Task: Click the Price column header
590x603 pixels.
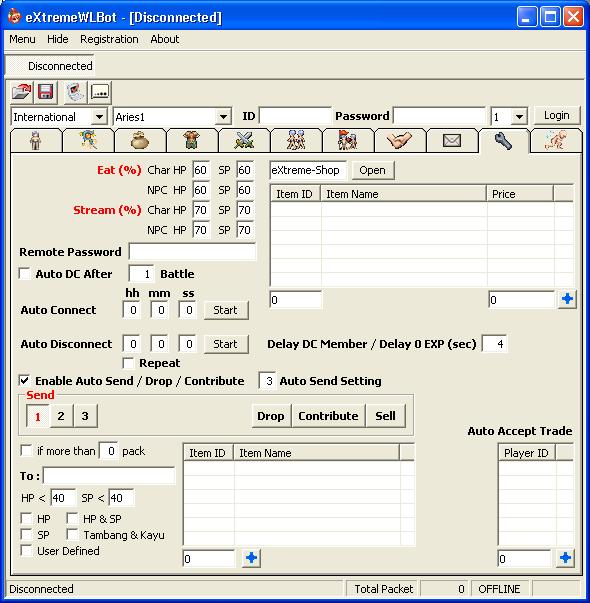Action: (x=520, y=194)
